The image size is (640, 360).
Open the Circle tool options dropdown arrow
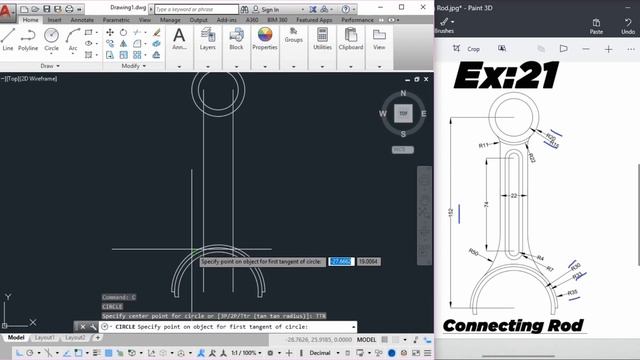51,53
